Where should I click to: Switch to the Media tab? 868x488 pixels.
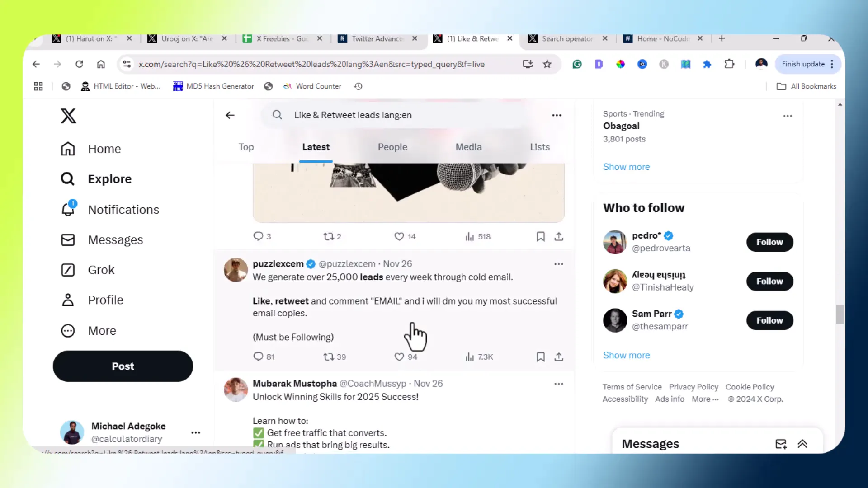click(x=468, y=147)
